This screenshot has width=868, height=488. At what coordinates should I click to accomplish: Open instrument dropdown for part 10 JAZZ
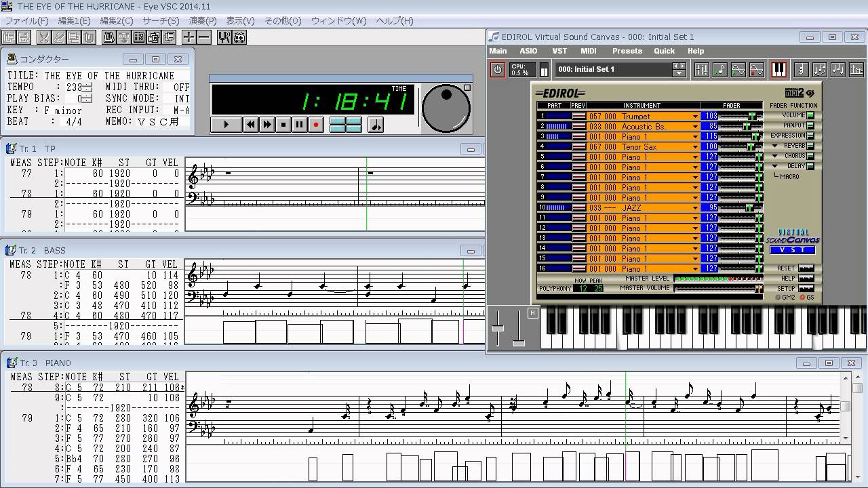pyautogui.click(x=695, y=207)
